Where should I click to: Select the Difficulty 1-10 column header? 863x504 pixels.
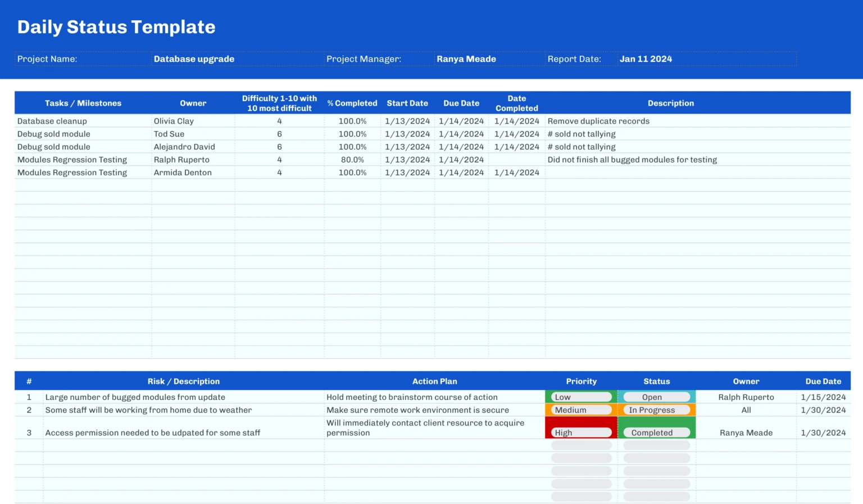point(279,103)
